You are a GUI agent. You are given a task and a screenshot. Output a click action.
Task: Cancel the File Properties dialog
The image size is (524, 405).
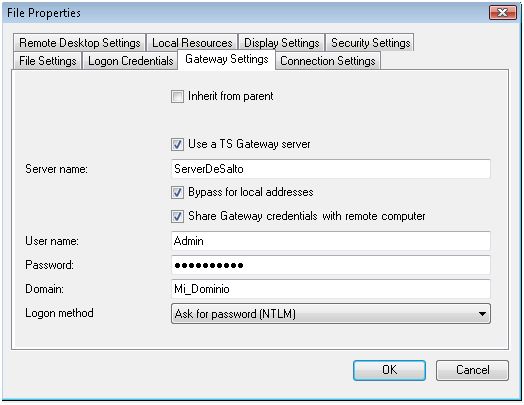[472, 370]
